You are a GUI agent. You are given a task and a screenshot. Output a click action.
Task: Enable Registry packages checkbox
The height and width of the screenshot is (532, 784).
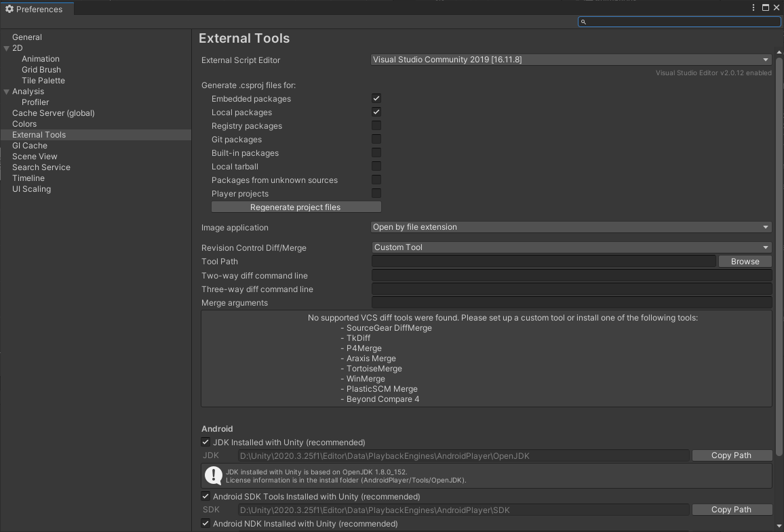[x=376, y=125]
